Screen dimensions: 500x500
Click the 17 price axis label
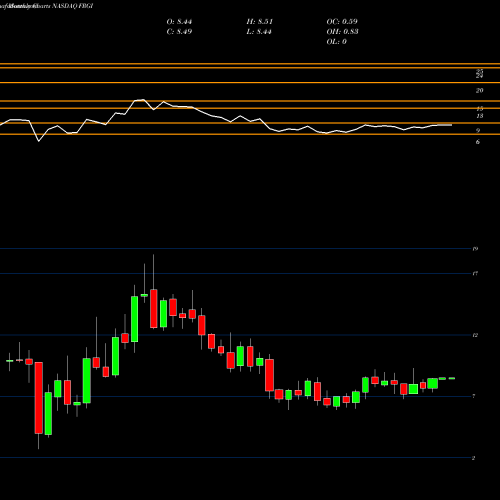[475, 274]
